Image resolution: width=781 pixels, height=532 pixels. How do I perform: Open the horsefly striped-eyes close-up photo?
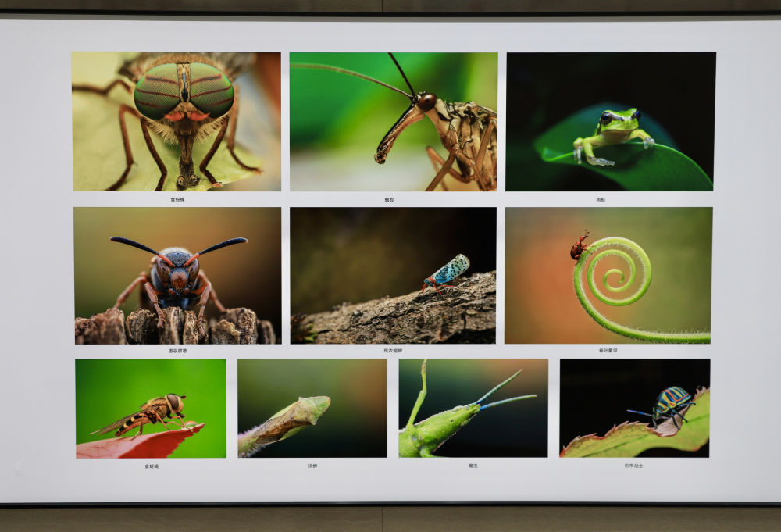[x=177, y=122]
